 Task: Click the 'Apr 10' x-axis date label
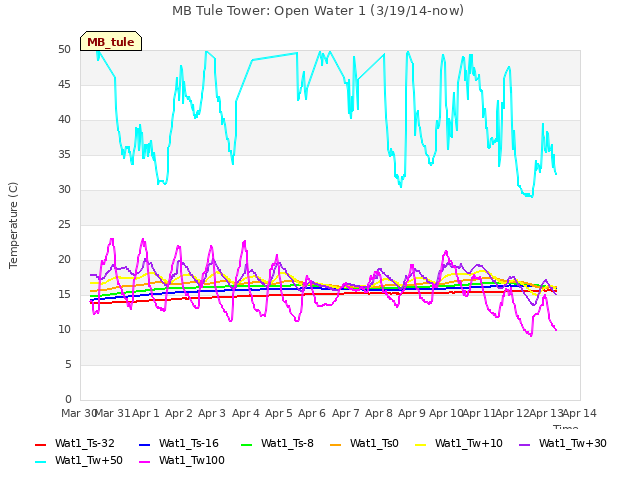(446, 413)
